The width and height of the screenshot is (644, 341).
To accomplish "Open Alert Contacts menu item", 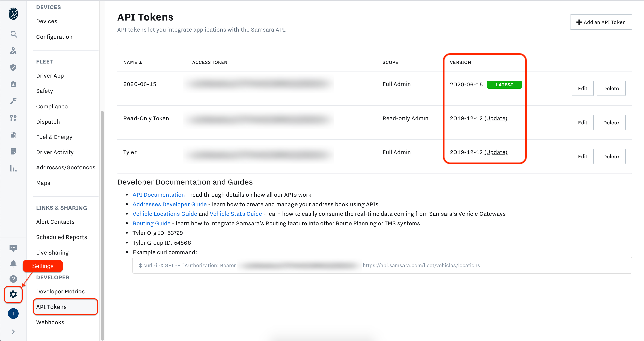I will 55,222.
